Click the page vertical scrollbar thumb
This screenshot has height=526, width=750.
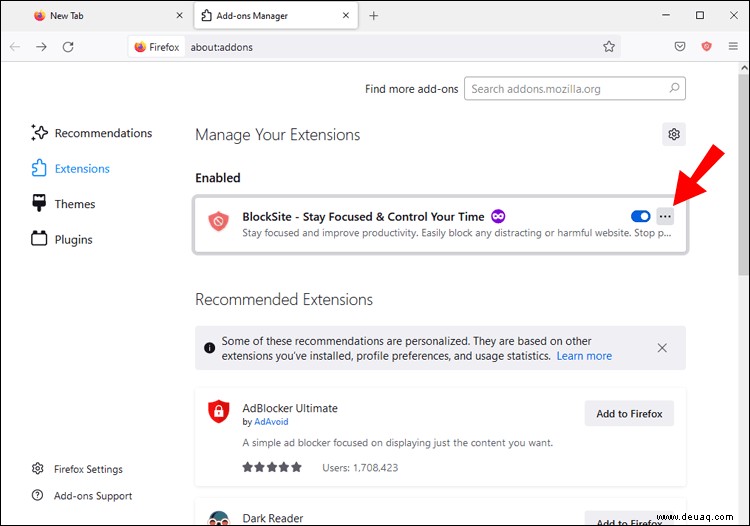point(744,173)
